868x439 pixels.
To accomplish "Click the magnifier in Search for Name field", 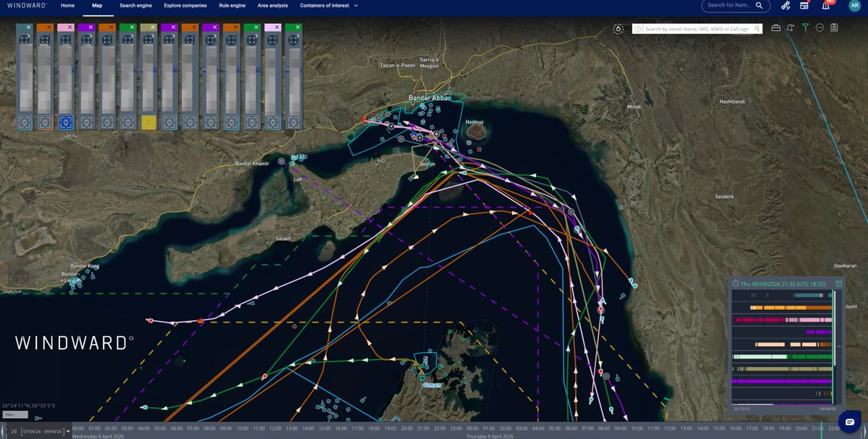I will pyautogui.click(x=759, y=5).
